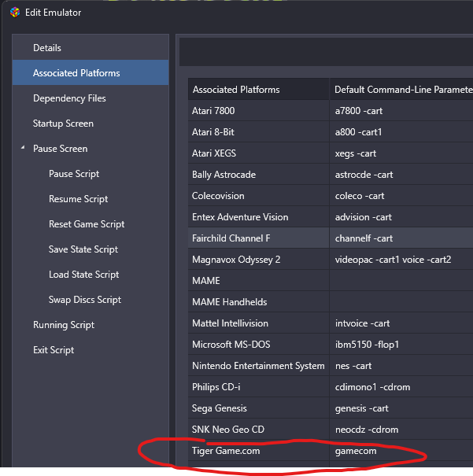The image size is (473, 476).
Task: Click Default Command-Line Parameters column header
Action: (401, 89)
